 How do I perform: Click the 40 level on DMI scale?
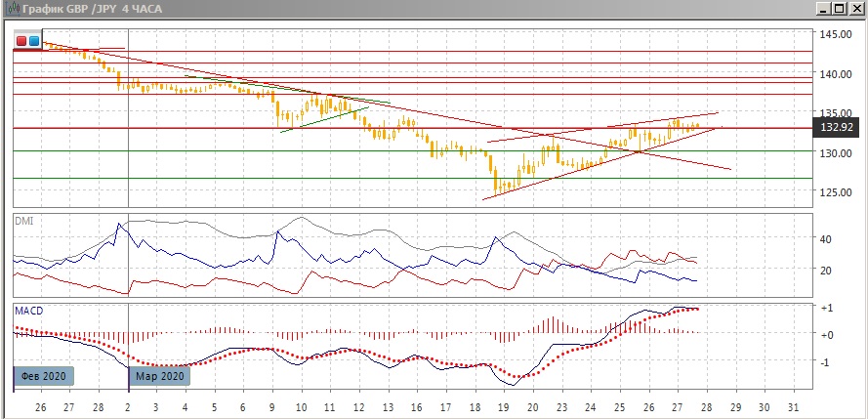point(825,238)
